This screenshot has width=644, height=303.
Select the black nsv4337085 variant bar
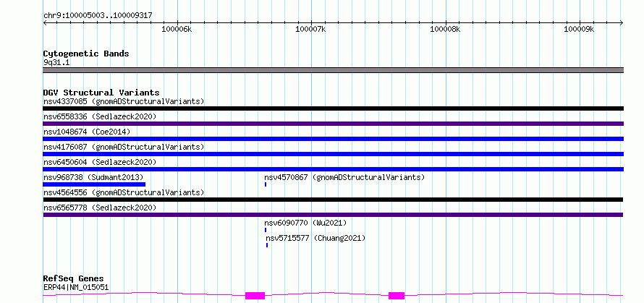[x=333, y=108]
